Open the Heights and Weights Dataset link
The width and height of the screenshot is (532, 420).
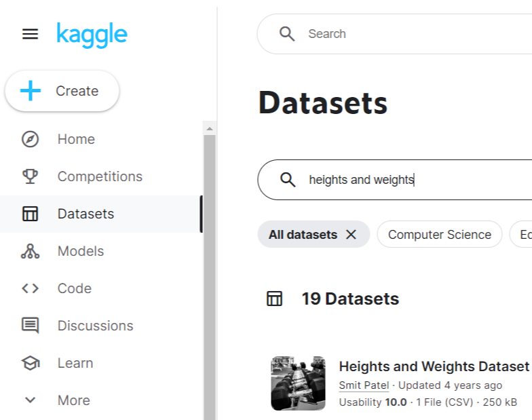coord(434,366)
